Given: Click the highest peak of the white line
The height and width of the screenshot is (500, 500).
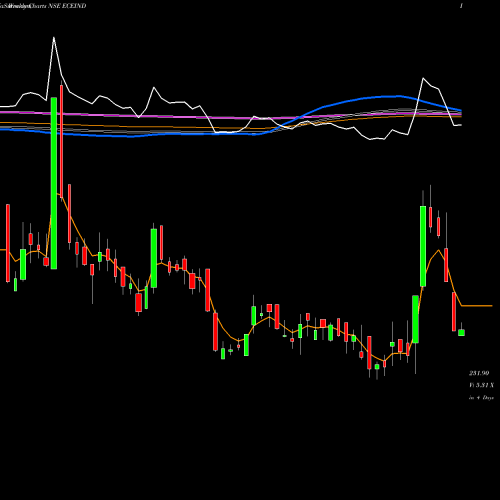Looking at the screenshot, I should click(54, 38).
